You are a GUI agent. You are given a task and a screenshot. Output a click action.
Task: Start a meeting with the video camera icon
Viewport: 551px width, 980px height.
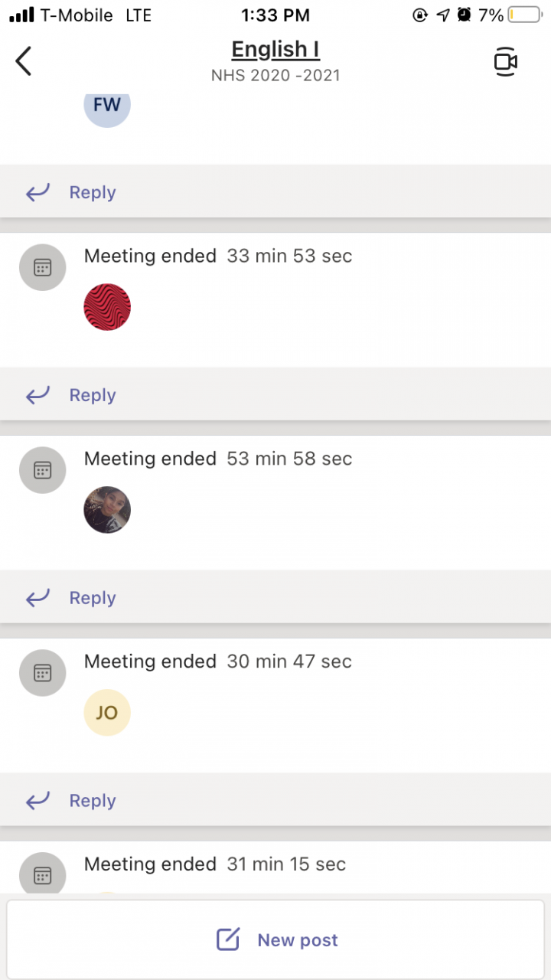[505, 62]
